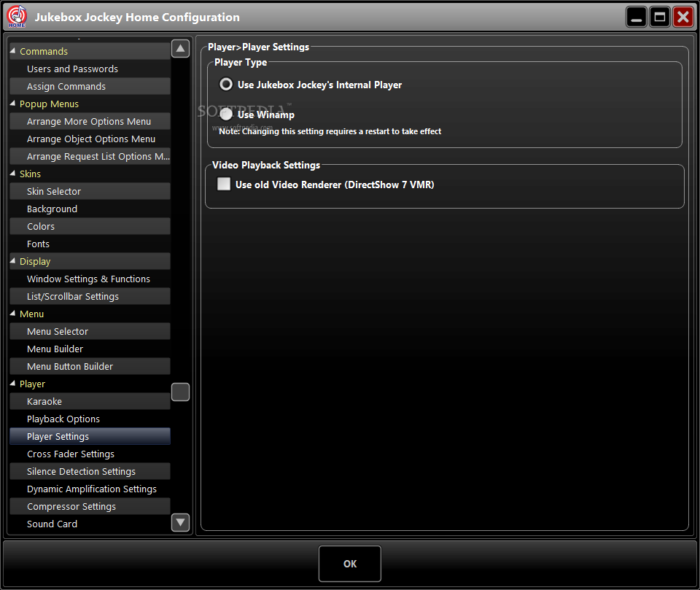Viewport: 700px width, 590px height.
Task: Open Compressor Settings page
Action: (x=90, y=506)
